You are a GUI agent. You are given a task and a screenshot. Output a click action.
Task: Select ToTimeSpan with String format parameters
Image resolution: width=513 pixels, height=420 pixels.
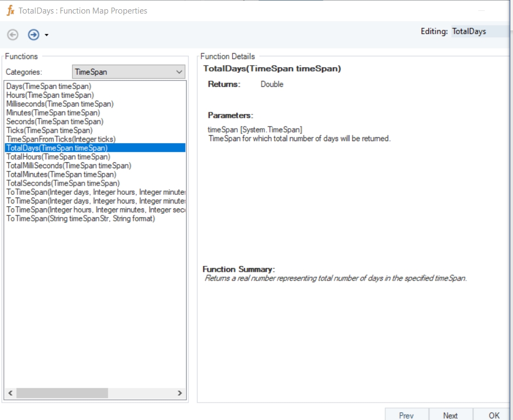pos(80,219)
